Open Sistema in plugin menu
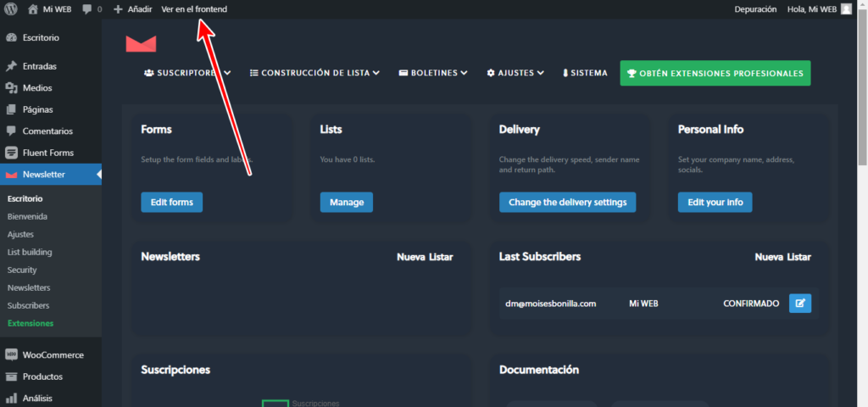This screenshot has height=407, width=868. point(589,73)
